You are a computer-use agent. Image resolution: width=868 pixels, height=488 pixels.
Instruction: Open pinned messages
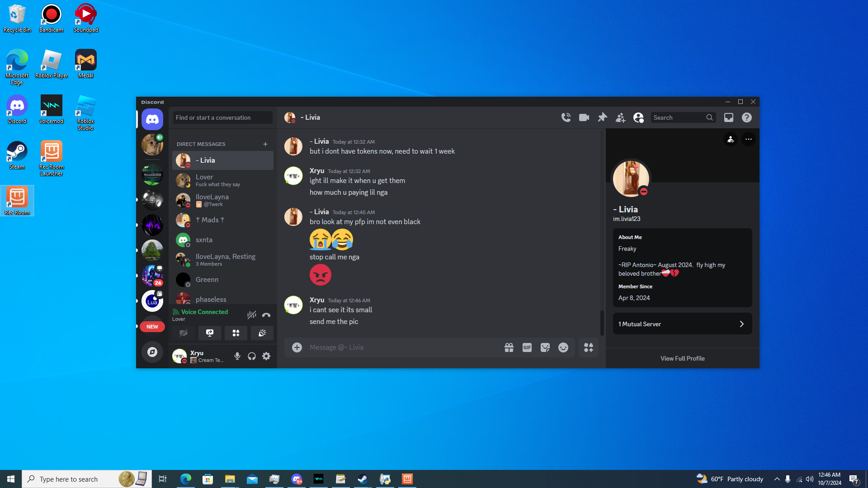pyautogui.click(x=602, y=117)
